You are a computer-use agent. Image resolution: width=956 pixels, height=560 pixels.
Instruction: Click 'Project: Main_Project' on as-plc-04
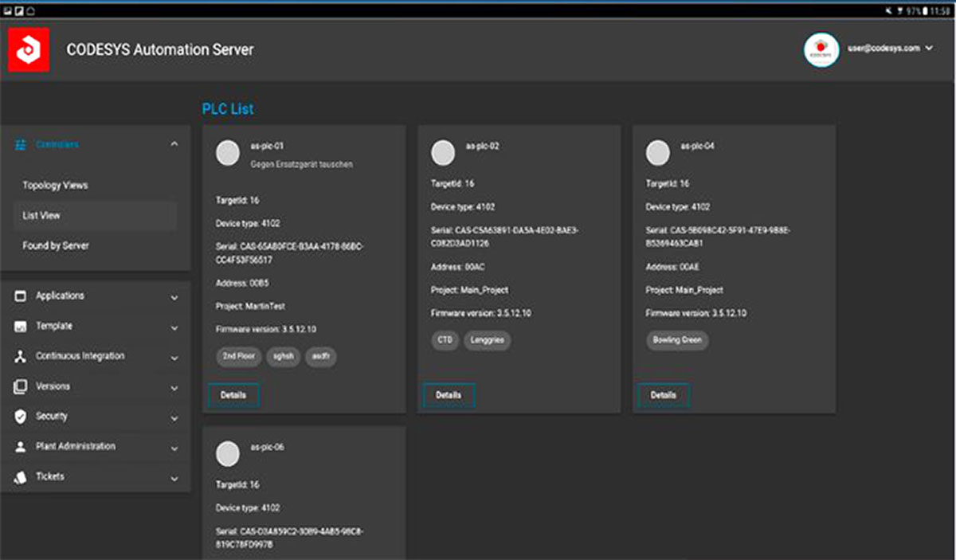684,290
